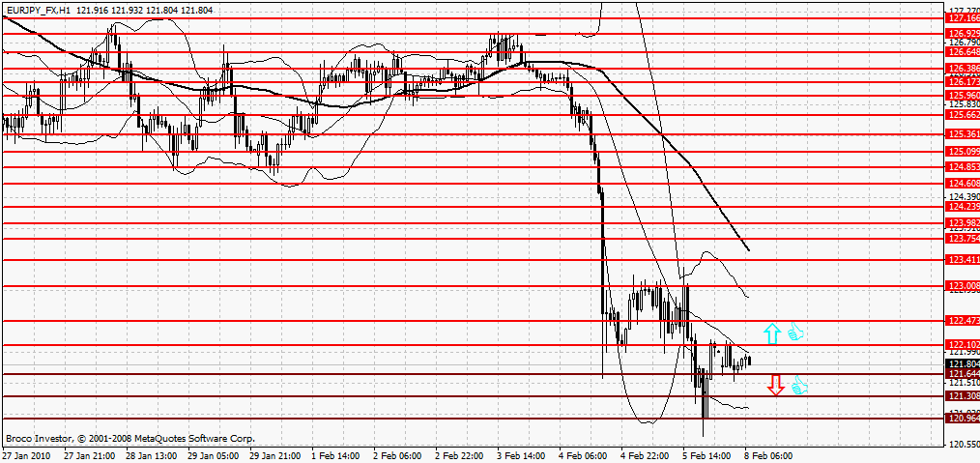Select the 124.608 red price label
Screen dimensions: 980x463
tap(964, 183)
